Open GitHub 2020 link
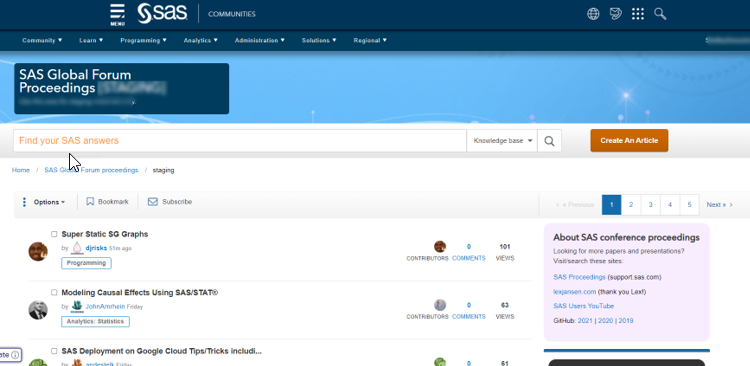 click(606, 321)
